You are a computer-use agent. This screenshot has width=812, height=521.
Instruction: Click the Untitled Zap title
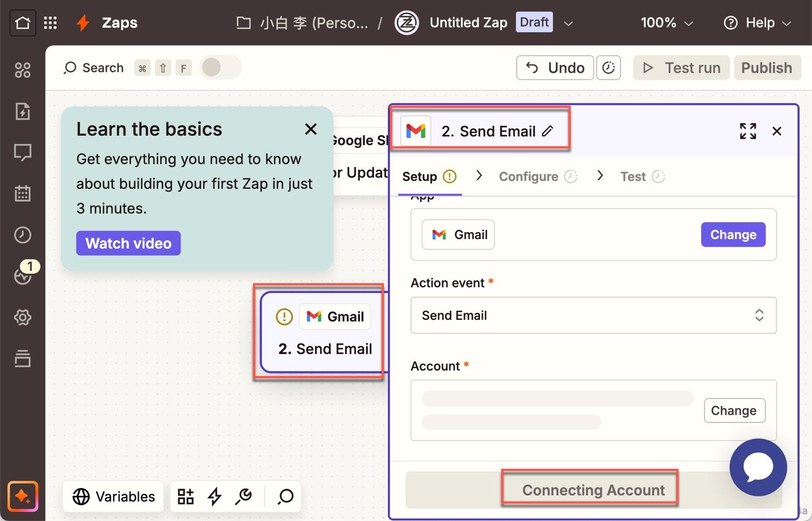[468, 23]
